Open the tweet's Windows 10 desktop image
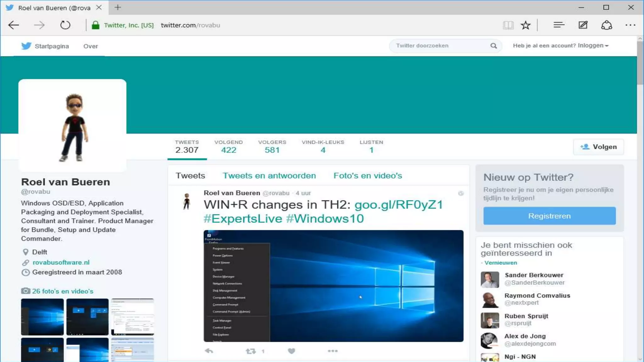The image size is (644, 362). (x=333, y=286)
